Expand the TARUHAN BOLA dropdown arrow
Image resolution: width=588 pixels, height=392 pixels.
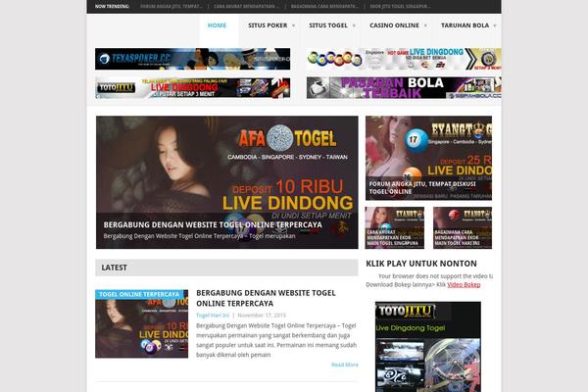(x=495, y=25)
